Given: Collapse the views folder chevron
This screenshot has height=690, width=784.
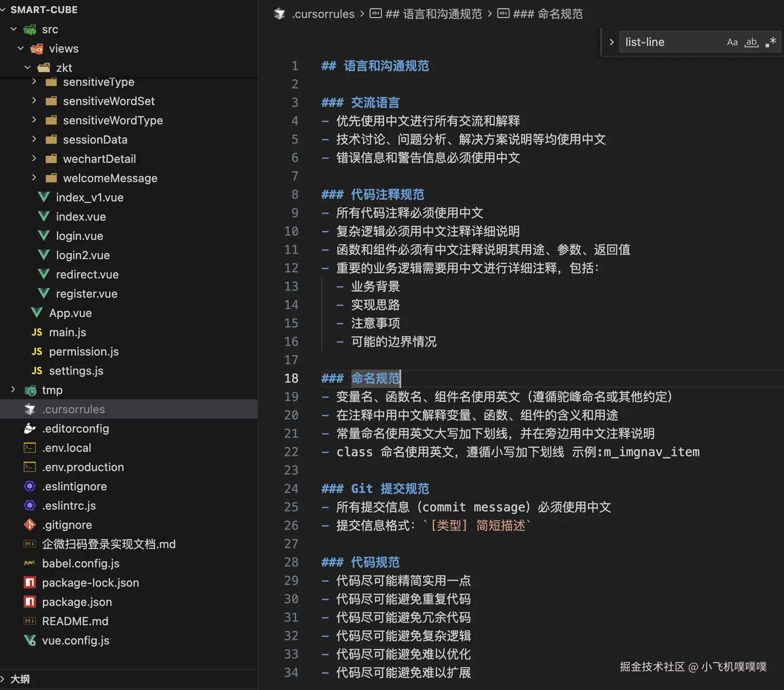Looking at the screenshot, I should [x=21, y=49].
